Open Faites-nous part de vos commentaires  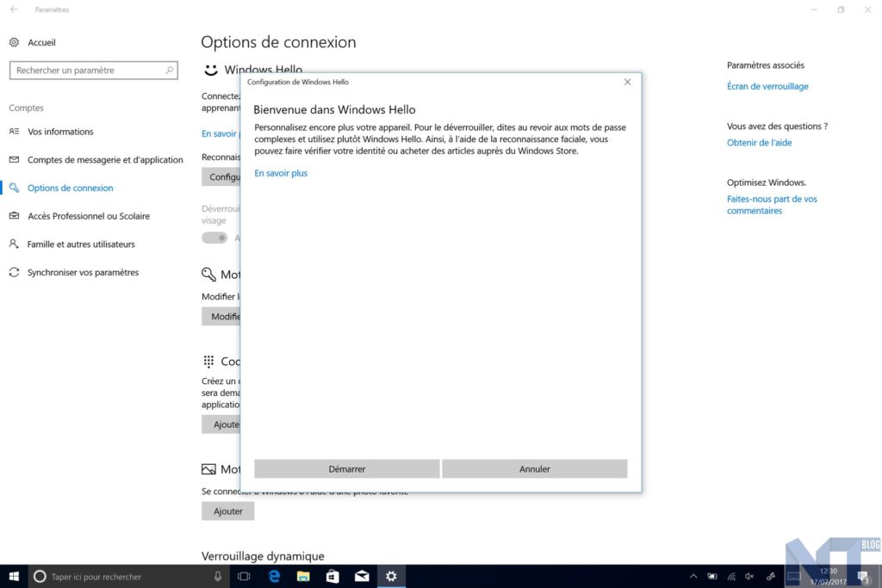pos(772,205)
